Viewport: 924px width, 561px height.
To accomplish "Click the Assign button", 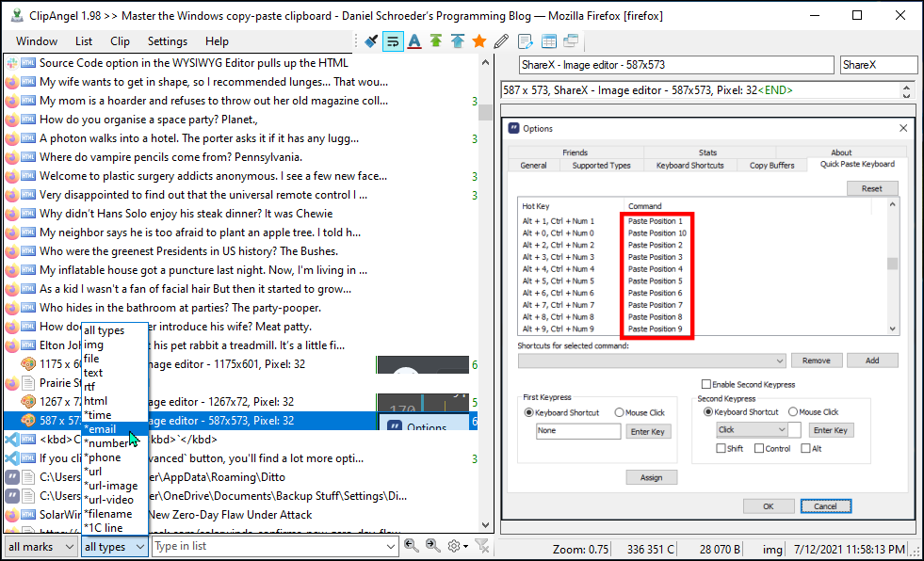I will pyautogui.click(x=651, y=477).
